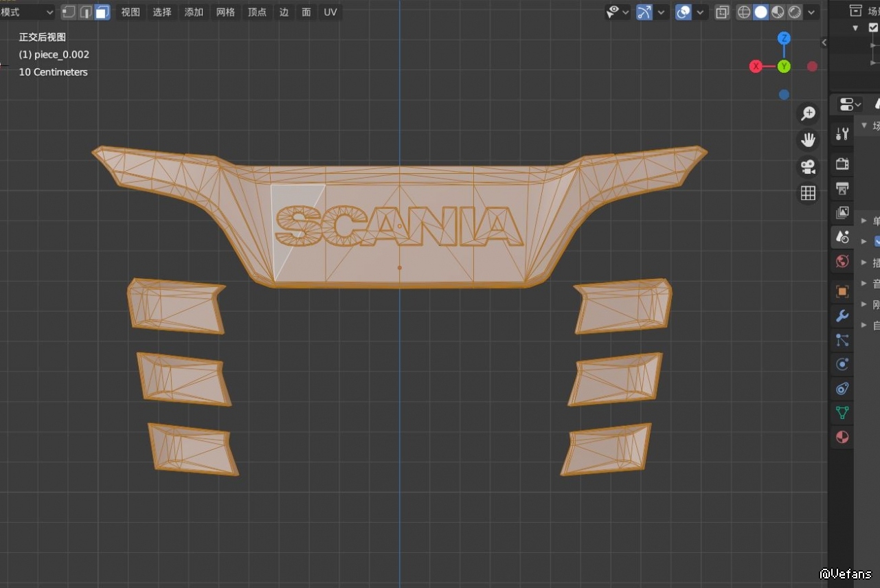Open the shading options dropdown arrow
Image resolution: width=880 pixels, height=588 pixels.
[812, 12]
